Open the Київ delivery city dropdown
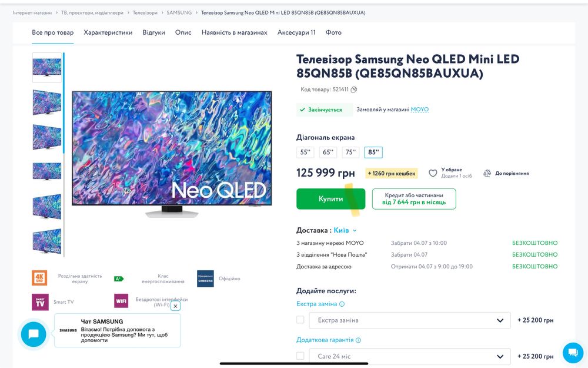The width and height of the screenshot is (588, 368). tap(345, 230)
